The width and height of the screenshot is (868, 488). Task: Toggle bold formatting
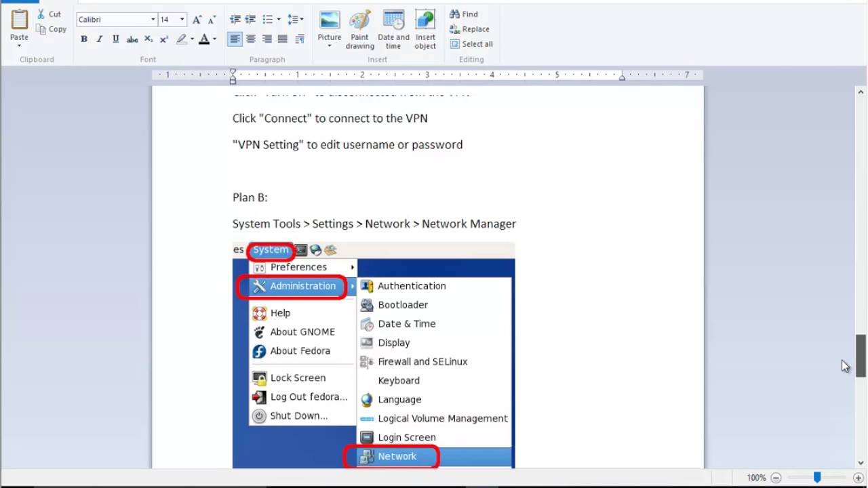84,39
